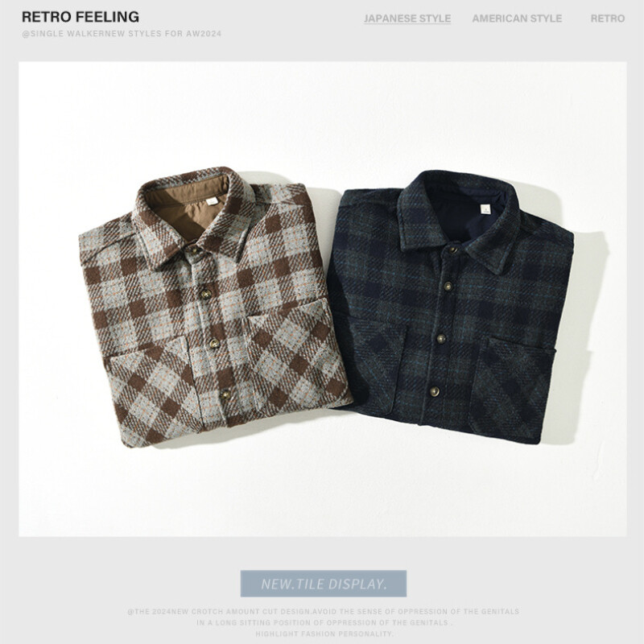Click the RETRO FEELING heading
The height and width of the screenshot is (644, 644).
pyautogui.click(x=80, y=17)
